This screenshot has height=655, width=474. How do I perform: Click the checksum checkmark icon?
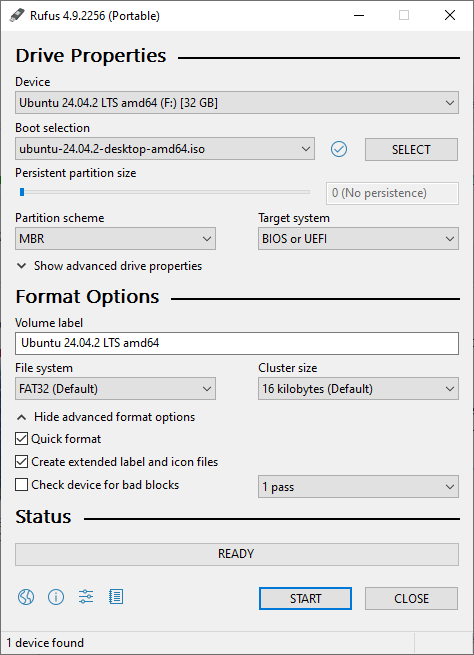[x=339, y=149]
